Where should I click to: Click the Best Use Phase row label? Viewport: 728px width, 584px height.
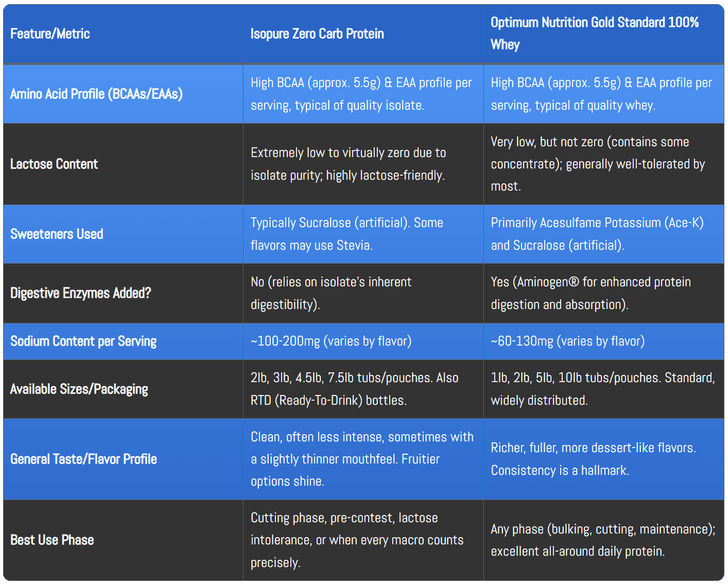click(52, 540)
